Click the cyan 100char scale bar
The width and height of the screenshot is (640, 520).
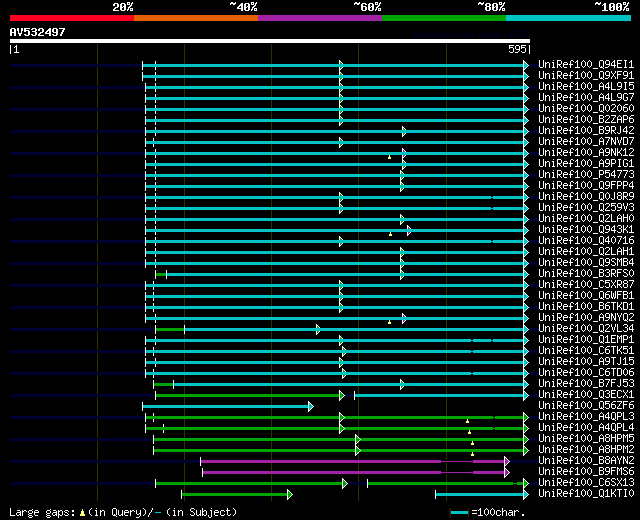click(459, 512)
